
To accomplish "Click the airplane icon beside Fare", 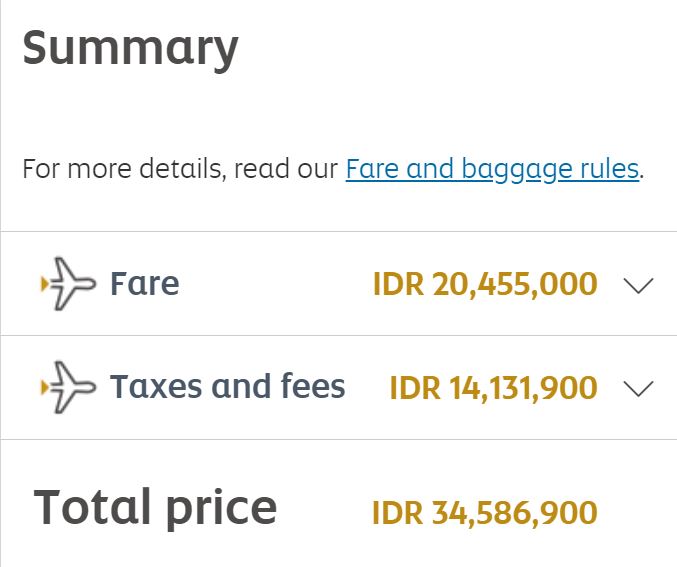I will pos(68,284).
